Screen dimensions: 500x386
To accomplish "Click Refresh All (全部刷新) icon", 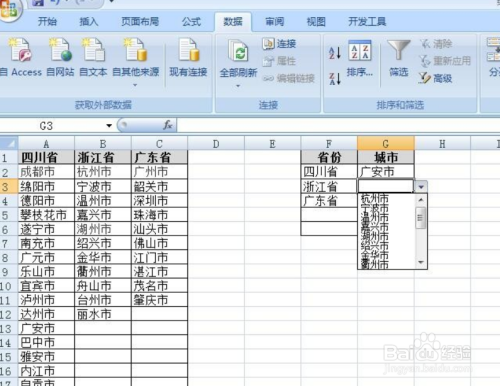I will coord(238,52).
